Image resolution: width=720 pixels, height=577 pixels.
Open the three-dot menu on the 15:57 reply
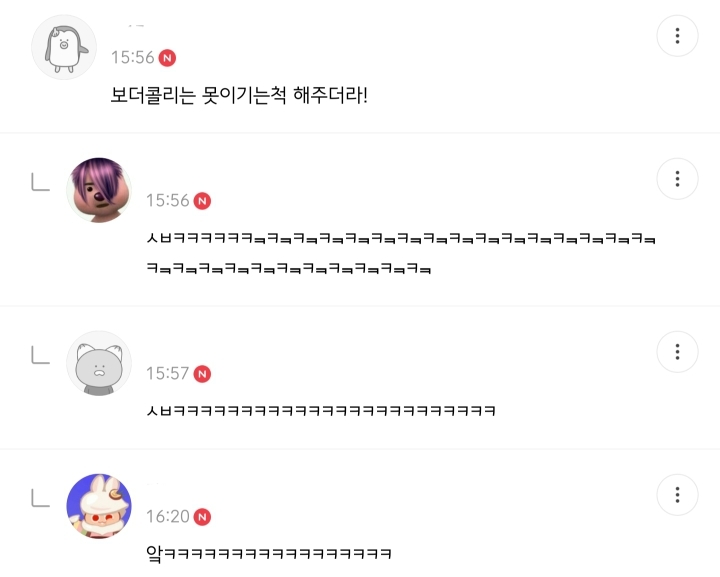point(677,352)
